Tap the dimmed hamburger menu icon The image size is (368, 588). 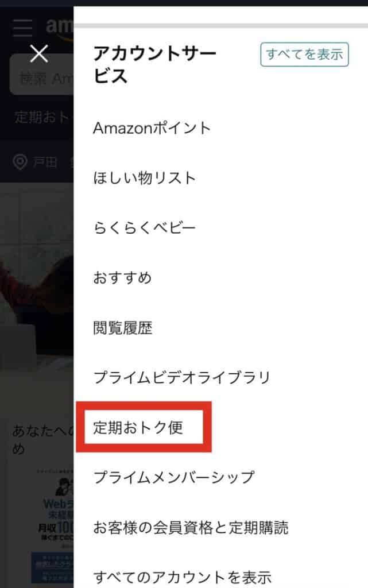coord(22,28)
